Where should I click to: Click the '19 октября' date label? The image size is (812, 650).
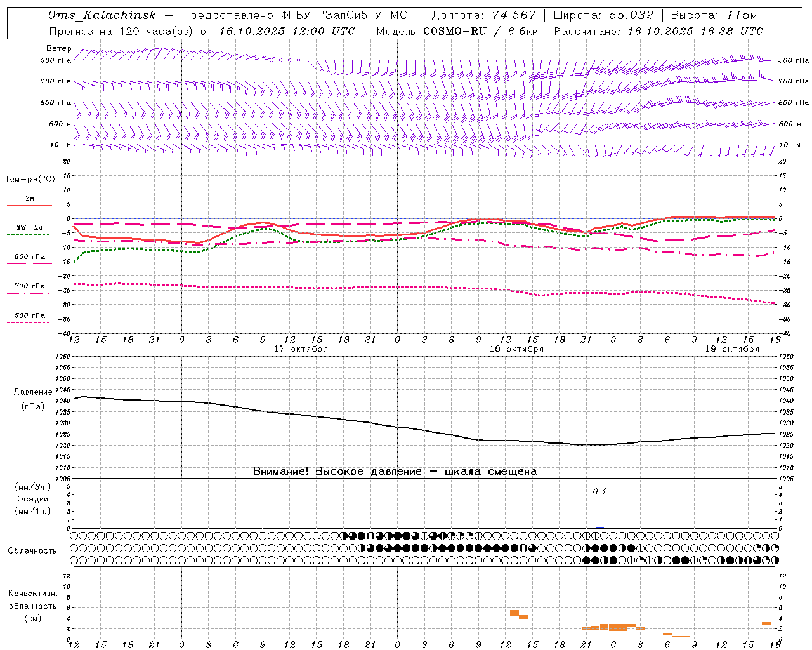click(732, 349)
